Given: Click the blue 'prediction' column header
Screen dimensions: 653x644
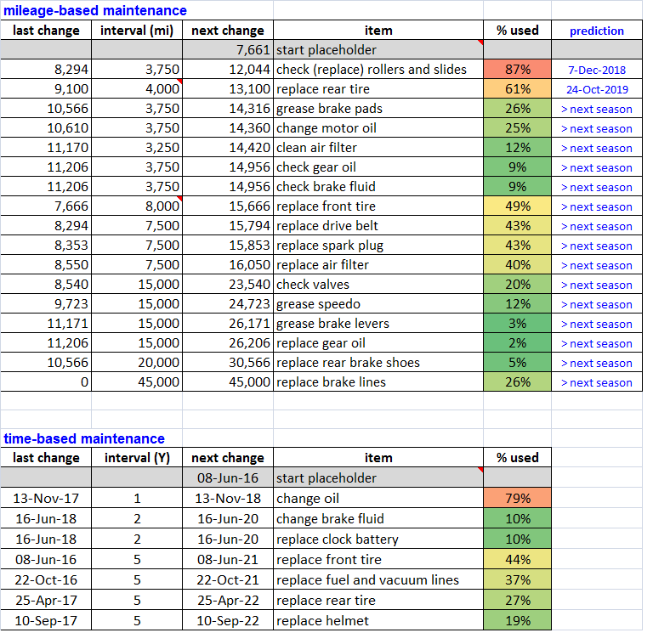Looking at the screenshot, I should [596, 31].
